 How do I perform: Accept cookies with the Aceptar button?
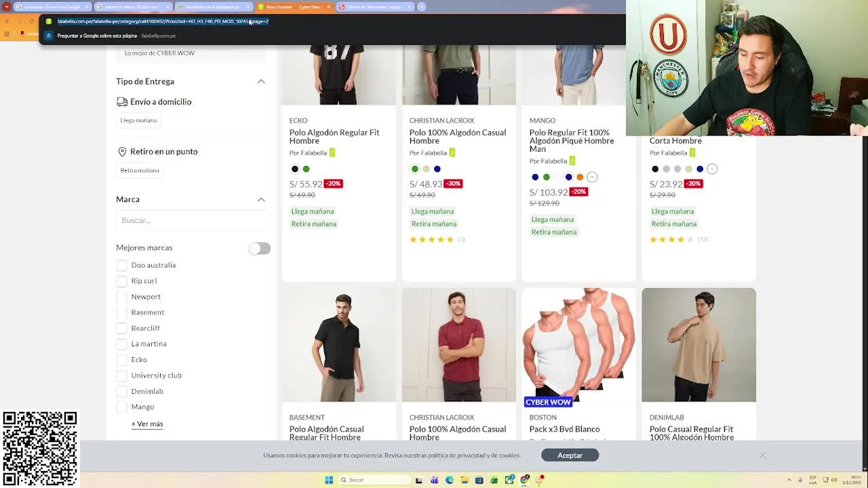coord(570,455)
